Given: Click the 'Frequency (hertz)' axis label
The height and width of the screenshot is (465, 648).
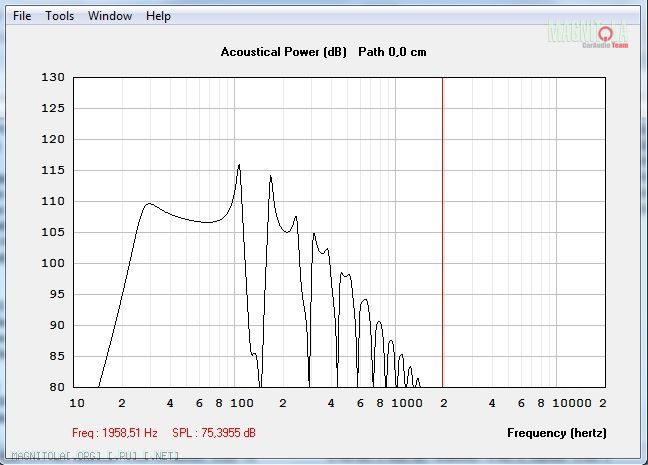Looking at the screenshot, I should 557,433.
